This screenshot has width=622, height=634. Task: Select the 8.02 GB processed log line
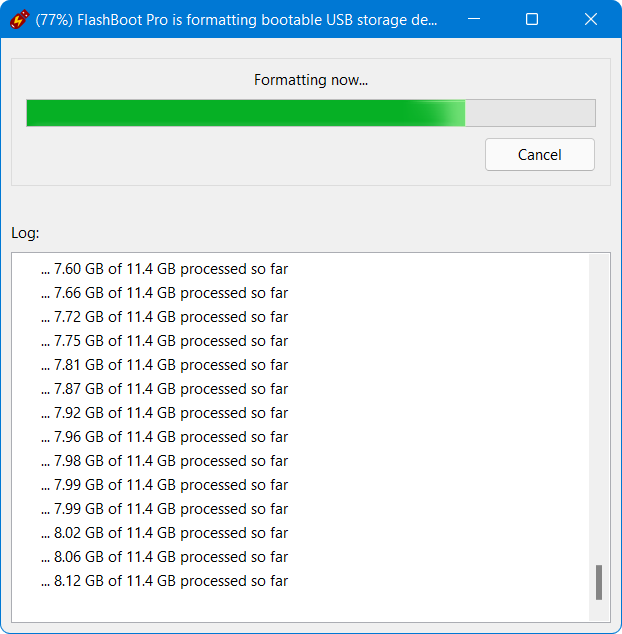click(164, 533)
